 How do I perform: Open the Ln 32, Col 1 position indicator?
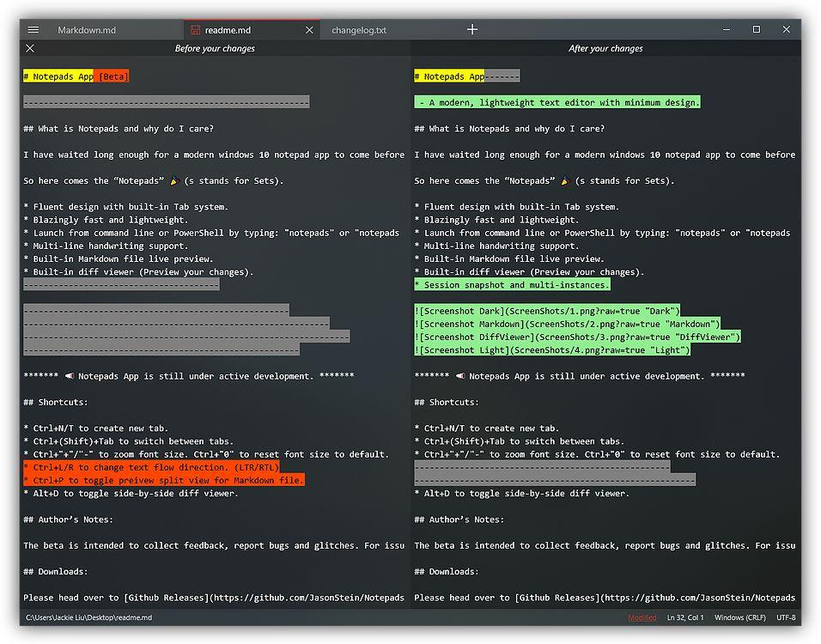[x=685, y=617]
